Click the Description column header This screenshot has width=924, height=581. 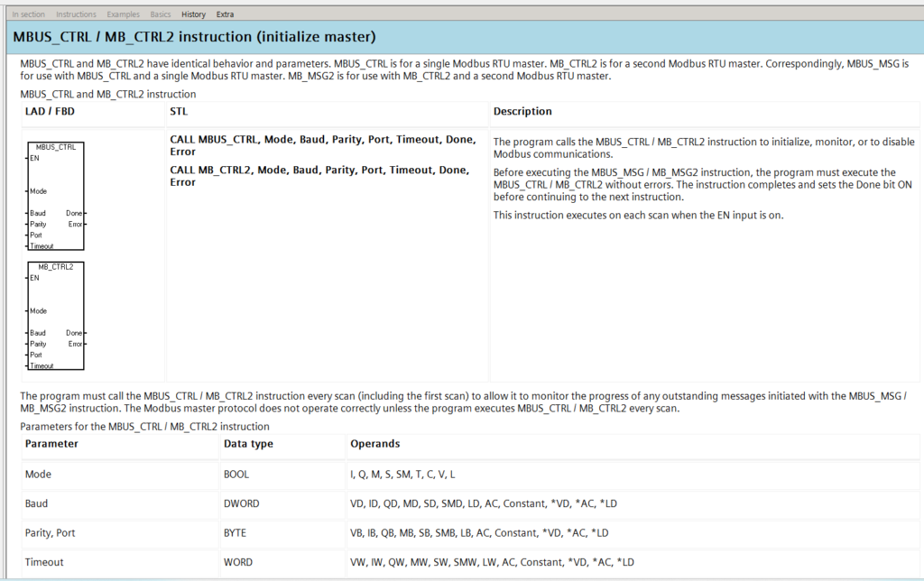(x=522, y=112)
